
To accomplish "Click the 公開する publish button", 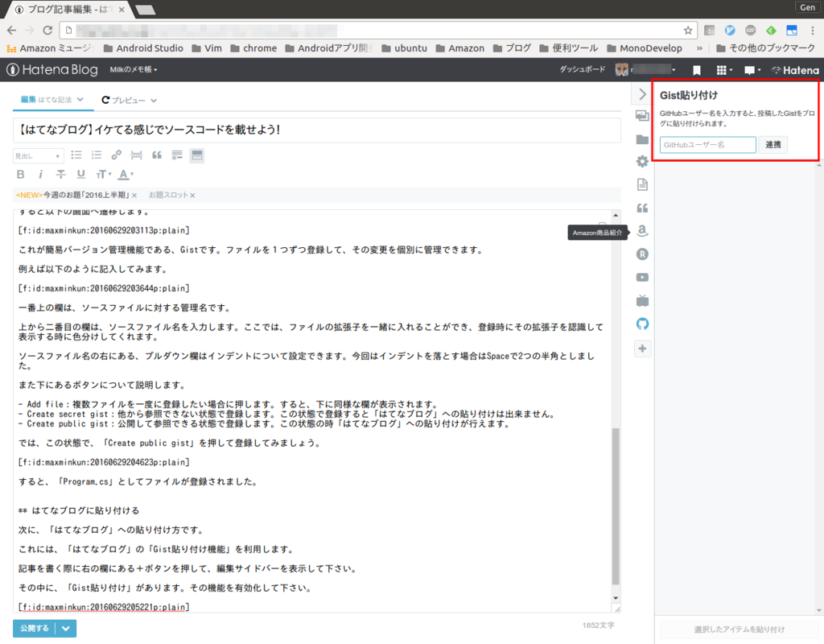I will pyautogui.click(x=34, y=628).
